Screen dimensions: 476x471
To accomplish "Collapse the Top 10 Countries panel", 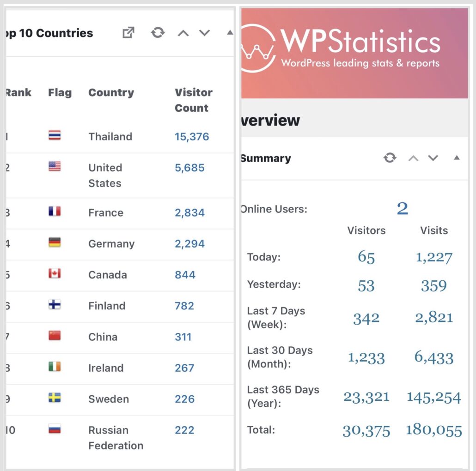I will (230, 33).
